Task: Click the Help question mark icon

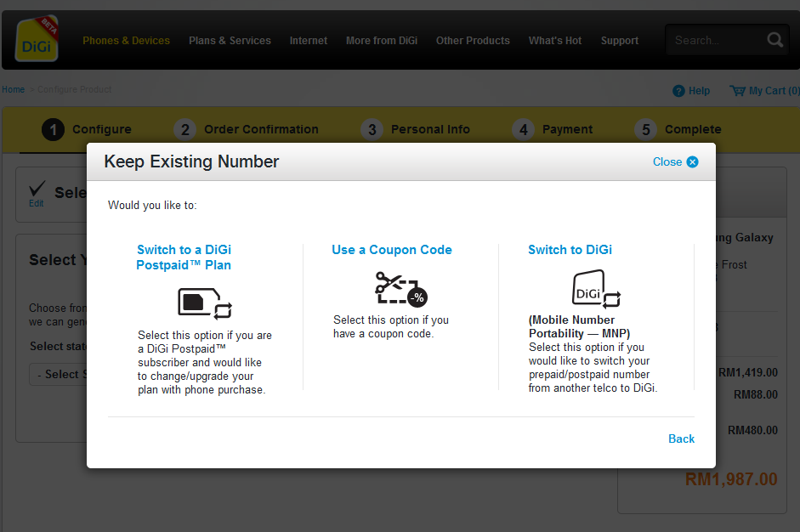Action: (678, 91)
